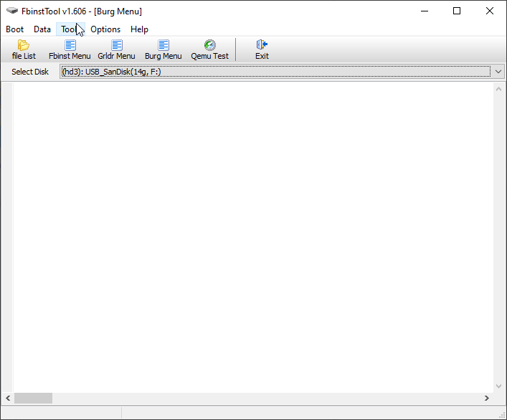This screenshot has width=507, height=420.
Task: Open the Data menu
Action: coord(42,29)
